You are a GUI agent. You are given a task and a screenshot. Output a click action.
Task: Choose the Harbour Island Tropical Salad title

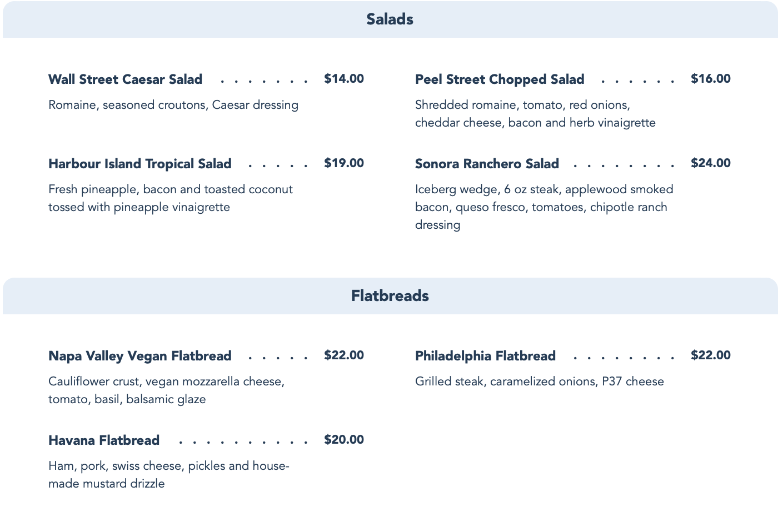139,164
